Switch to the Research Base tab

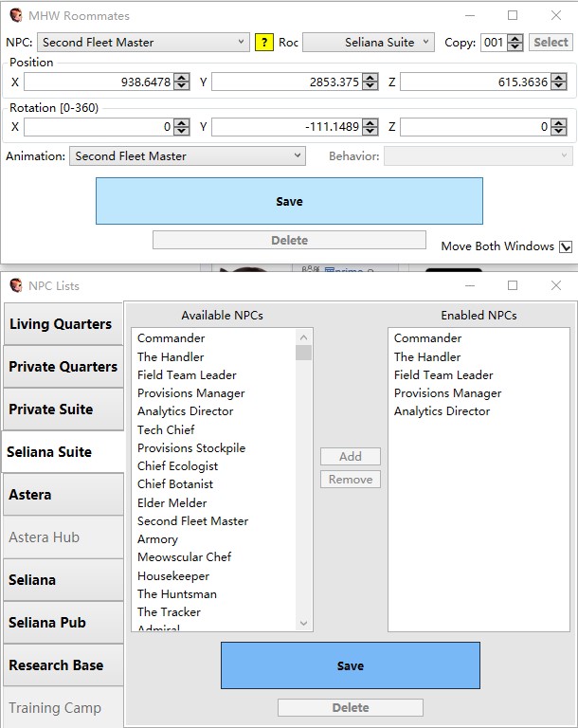click(63, 665)
